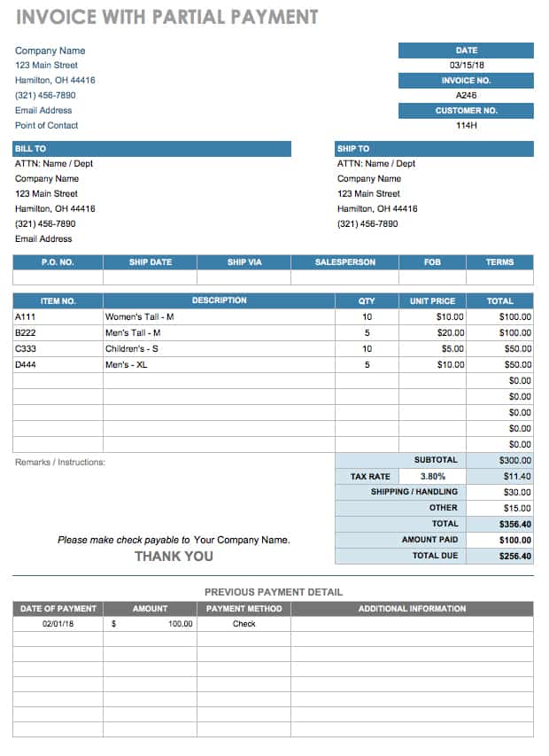The height and width of the screenshot is (756, 549).
Task: Select the 02/01/18 date of payment cell
Action: 58,624
